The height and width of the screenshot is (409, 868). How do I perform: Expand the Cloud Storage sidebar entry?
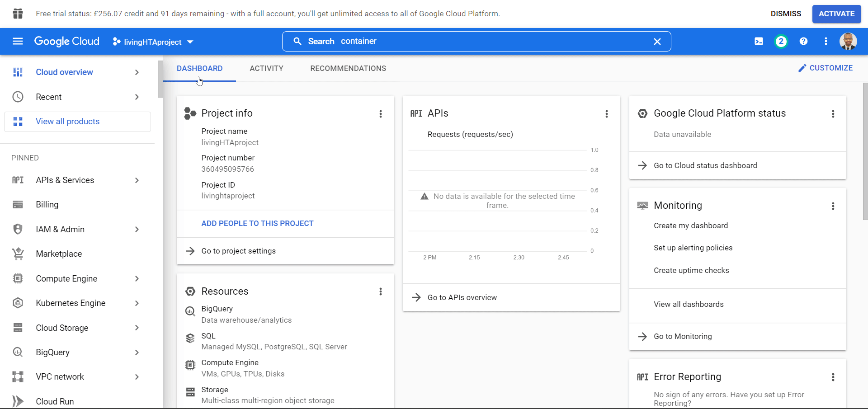[x=61, y=328]
